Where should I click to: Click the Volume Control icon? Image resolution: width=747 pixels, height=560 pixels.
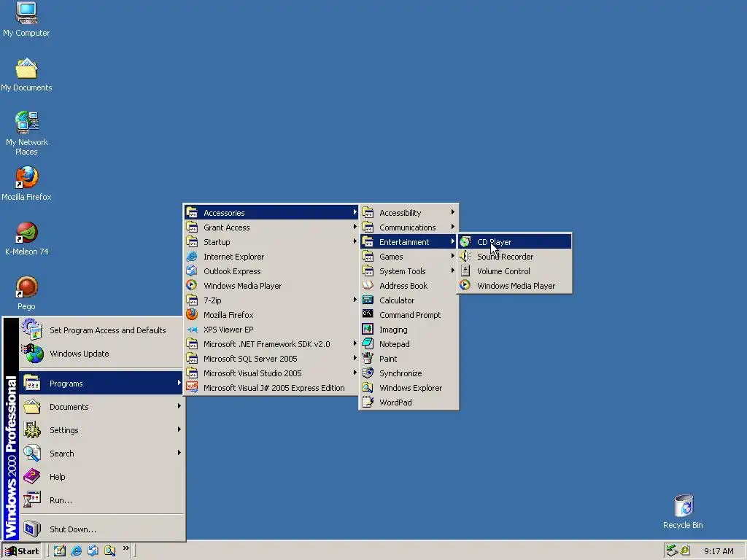click(465, 271)
